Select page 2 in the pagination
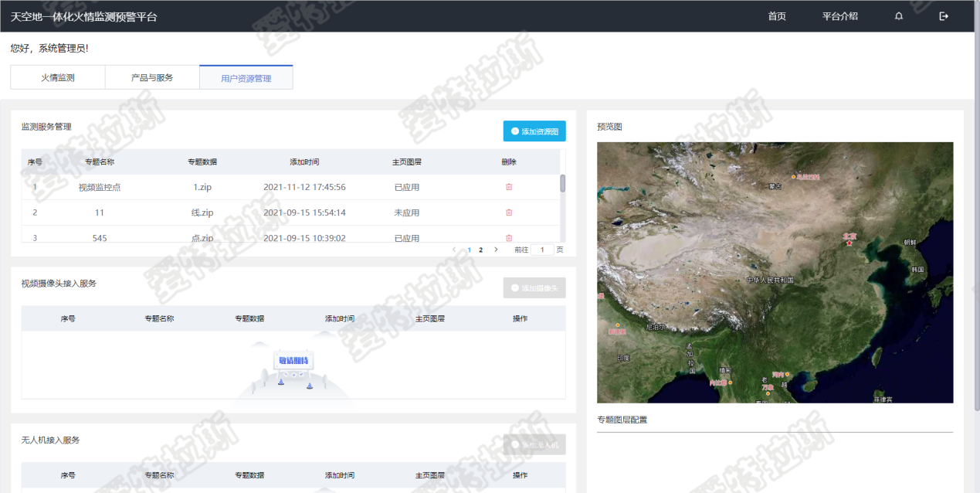980x493 pixels. 480,250
